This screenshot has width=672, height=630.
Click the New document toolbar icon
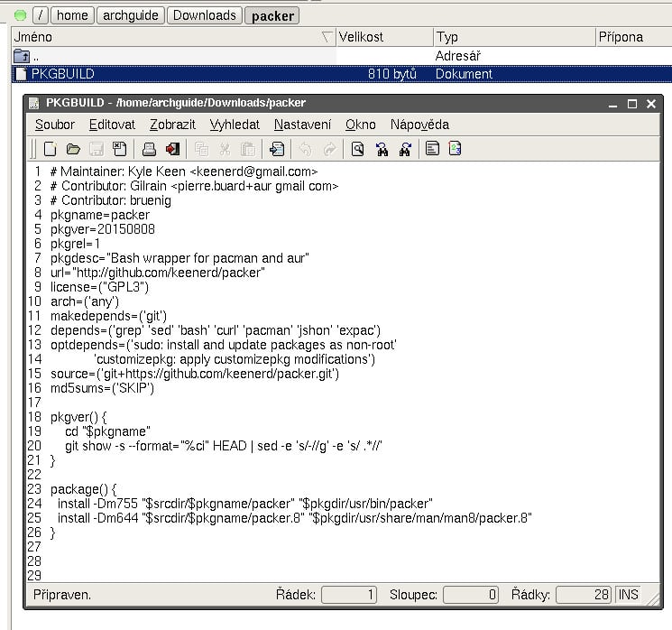tap(51, 149)
